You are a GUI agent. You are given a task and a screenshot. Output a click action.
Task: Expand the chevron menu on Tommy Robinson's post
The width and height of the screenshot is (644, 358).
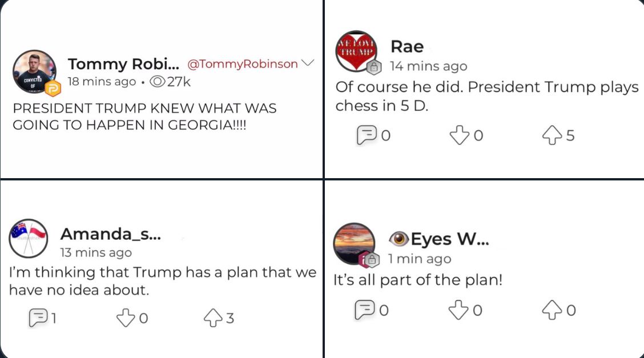[308, 63]
